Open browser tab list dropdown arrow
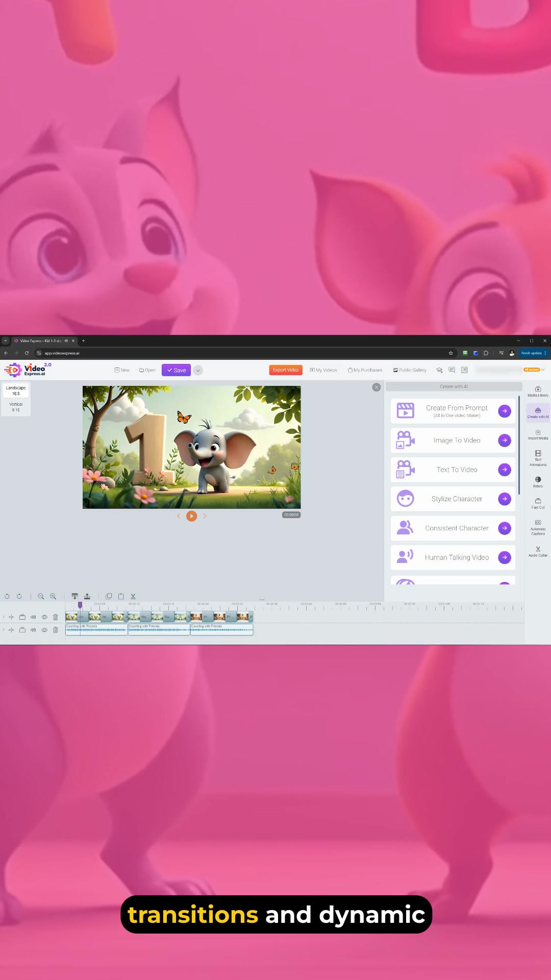The image size is (551, 980). [x=6, y=340]
